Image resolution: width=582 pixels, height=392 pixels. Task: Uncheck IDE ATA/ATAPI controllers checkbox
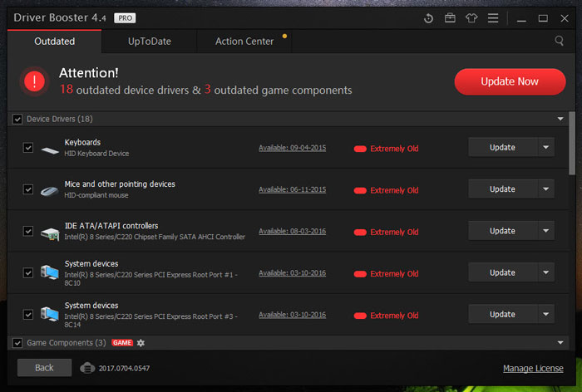pyautogui.click(x=28, y=231)
